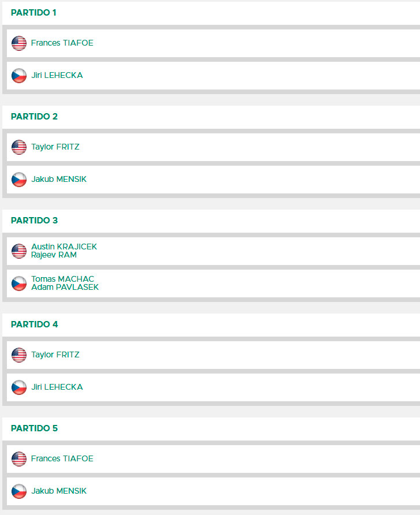Click USA flag beside Frances TIAFOE in Partido 5

pos(19,459)
